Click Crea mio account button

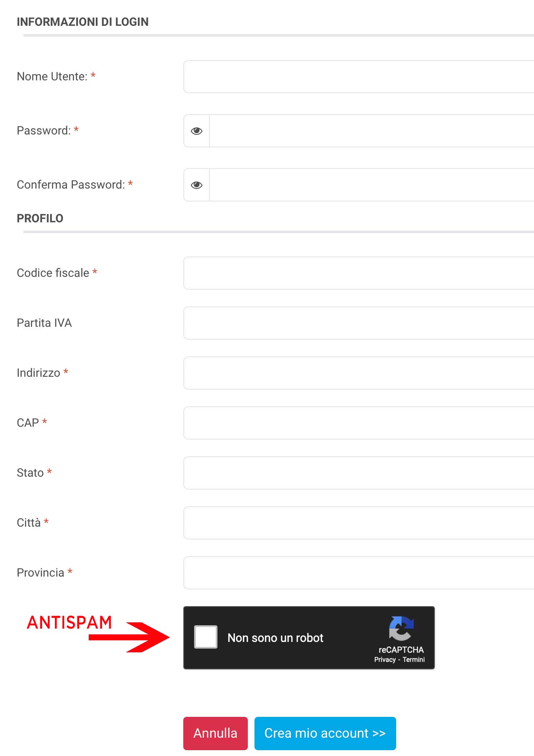[x=325, y=733]
